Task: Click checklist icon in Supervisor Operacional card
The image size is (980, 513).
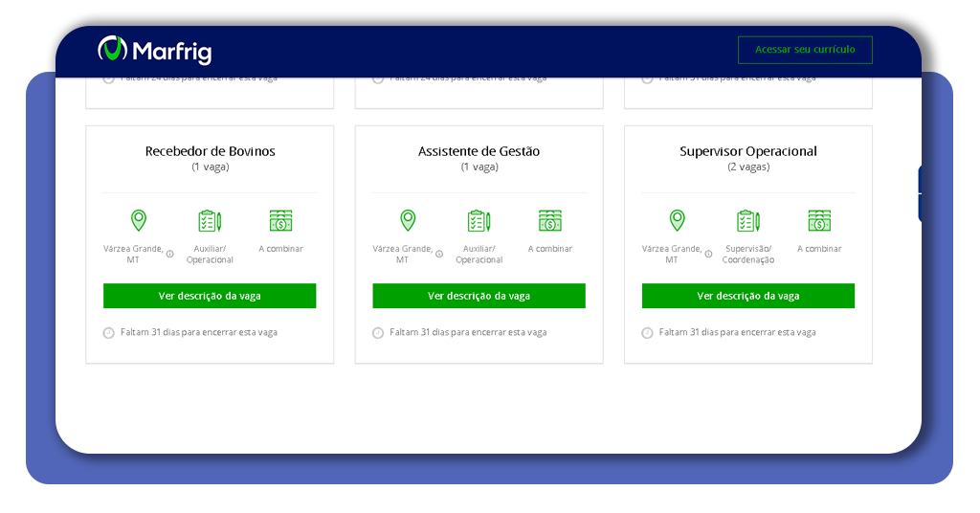Action: (747, 221)
